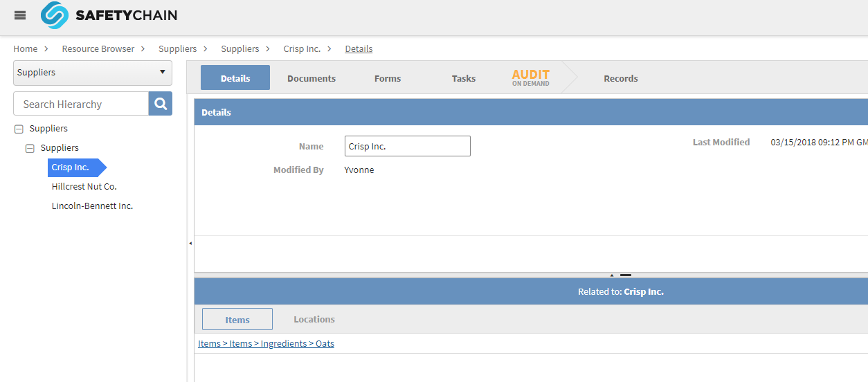Viewport: 868px width, 382px height.
Task: Open the Tasks tab
Action: tap(464, 78)
